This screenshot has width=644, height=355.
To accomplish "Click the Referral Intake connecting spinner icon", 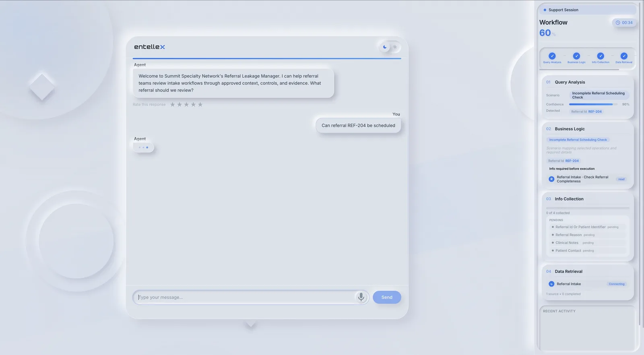I will coord(551,284).
